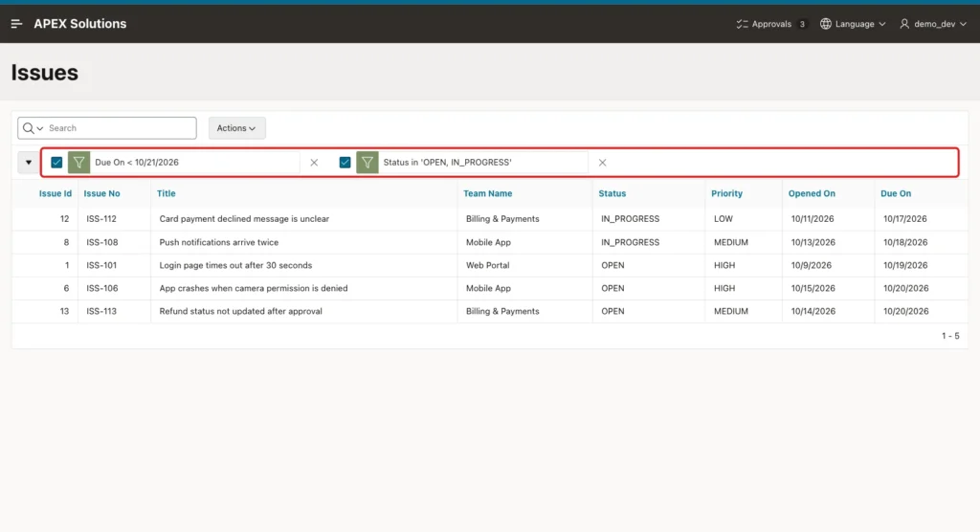Image resolution: width=980 pixels, height=532 pixels.
Task: Focus the Search input field
Action: tap(120, 128)
